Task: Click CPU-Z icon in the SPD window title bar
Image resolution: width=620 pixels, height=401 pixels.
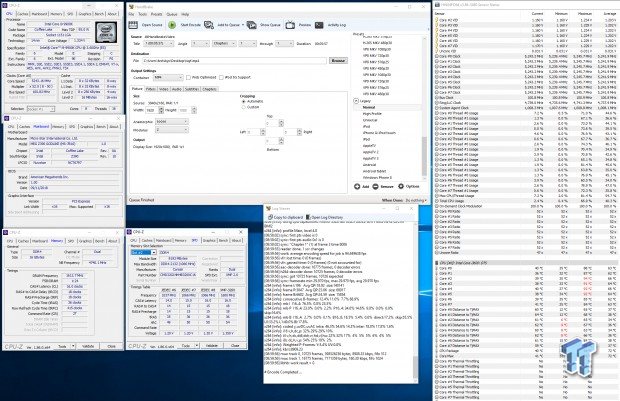Action: point(129,232)
